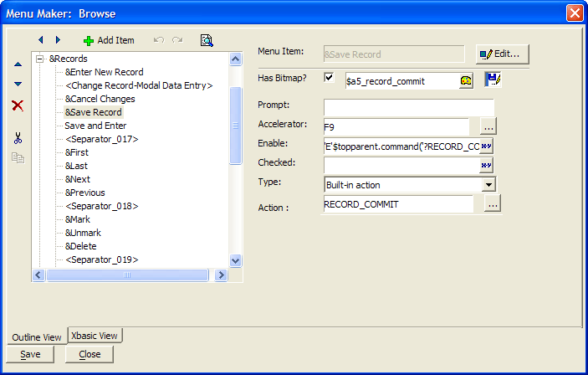This screenshot has height=375, width=588.
Task: Select &Last in the tree
Action: (76, 166)
